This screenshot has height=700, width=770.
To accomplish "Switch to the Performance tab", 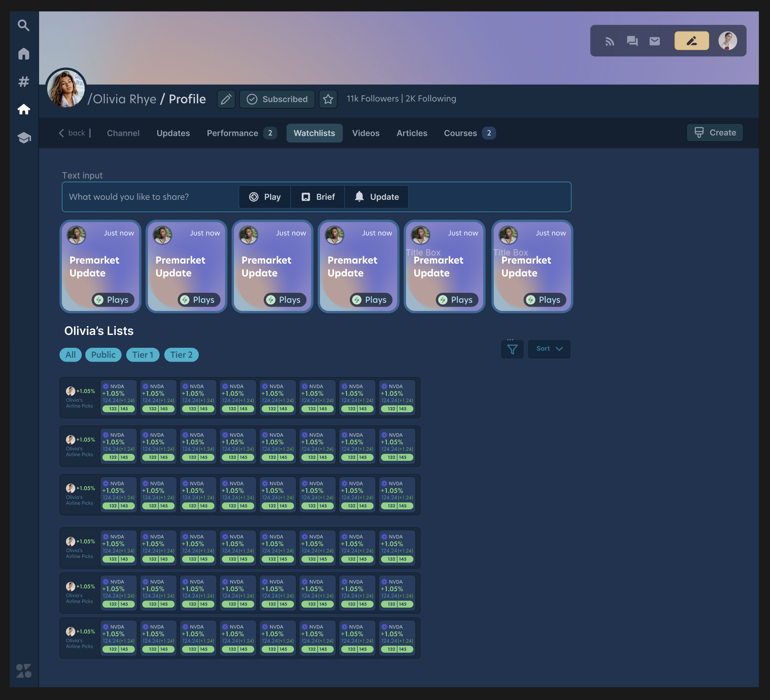I will coord(232,133).
